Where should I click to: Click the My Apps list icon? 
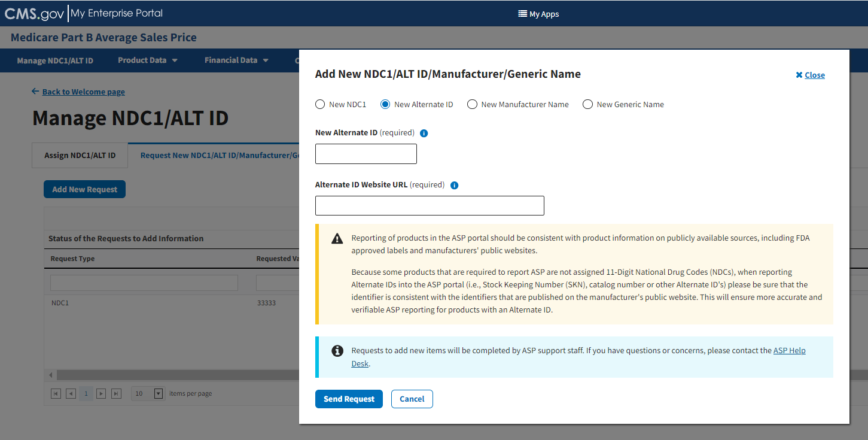point(522,14)
